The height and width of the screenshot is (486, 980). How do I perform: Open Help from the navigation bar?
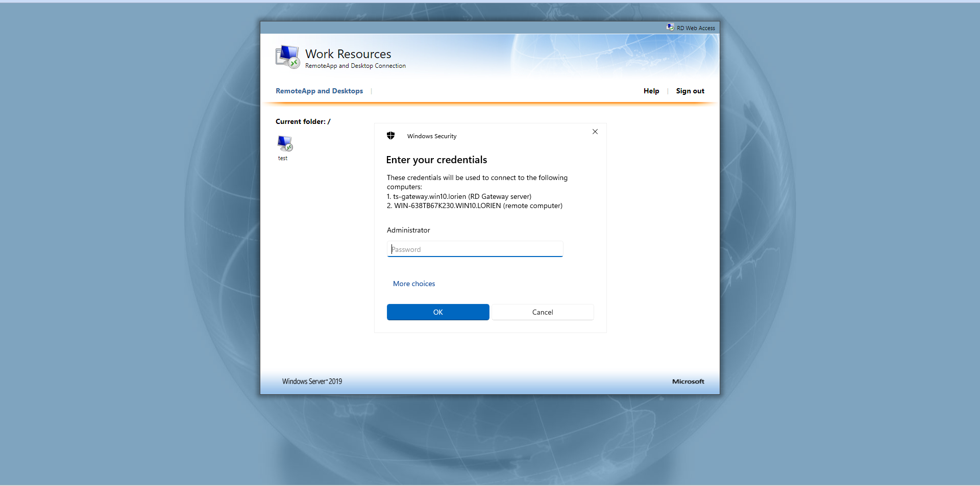pyautogui.click(x=651, y=91)
